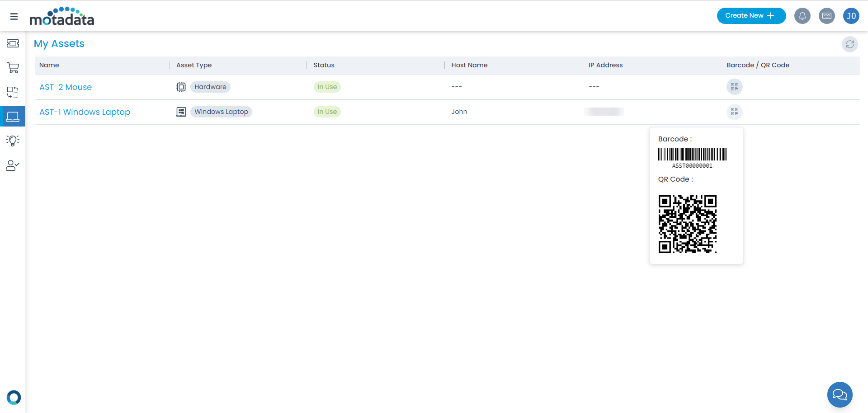868x413 pixels.
Task: Show QR code for AST-2 Mouse
Action: (735, 87)
